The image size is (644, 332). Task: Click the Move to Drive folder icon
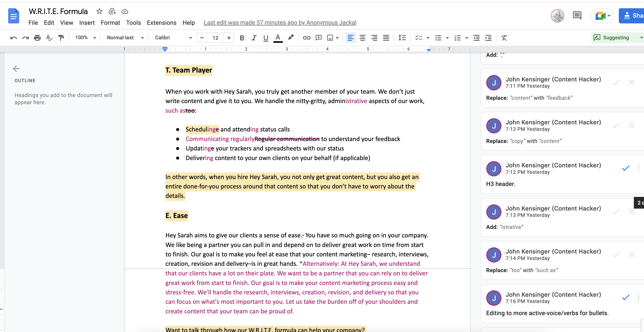coord(112,11)
